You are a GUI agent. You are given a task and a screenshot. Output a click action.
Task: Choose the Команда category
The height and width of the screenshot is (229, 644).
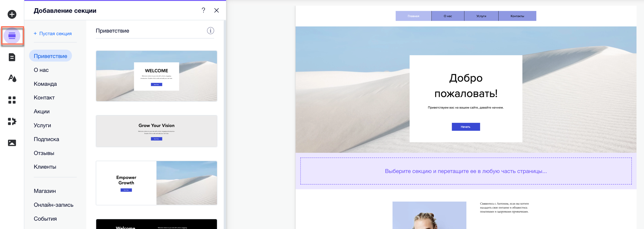pyautogui.click(x=45, y=84)
